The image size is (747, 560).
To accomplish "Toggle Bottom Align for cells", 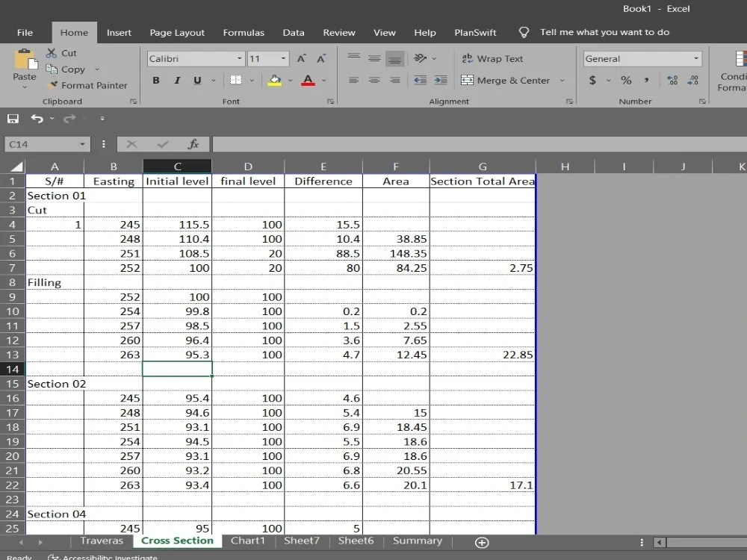I will pyautogui.click(x=395, y=58).
